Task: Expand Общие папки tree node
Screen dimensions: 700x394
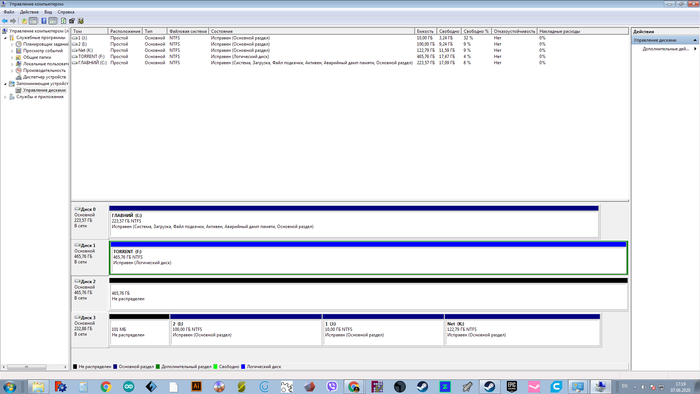Action: click(12, 58)
